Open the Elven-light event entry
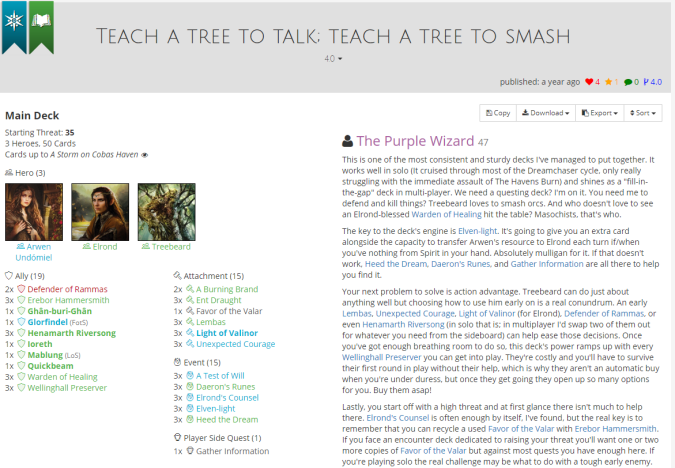Screen dimensions: 675x468 pos(216,409)
